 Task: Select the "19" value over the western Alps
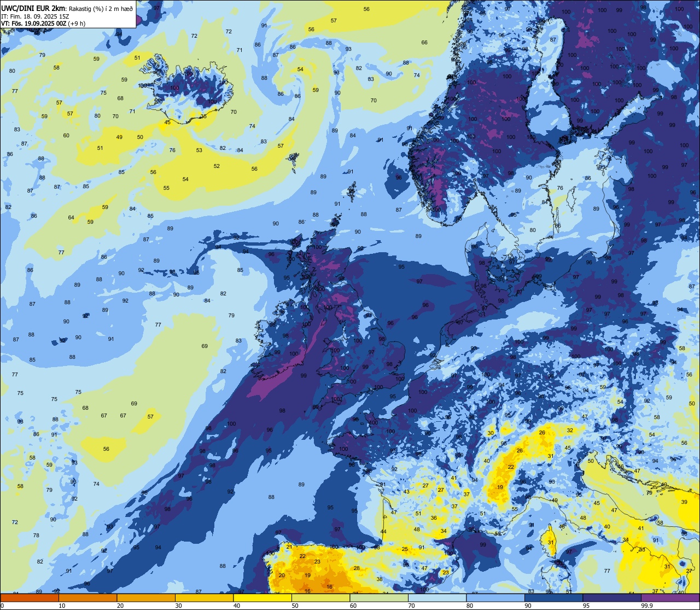click(x=500, y=487)
